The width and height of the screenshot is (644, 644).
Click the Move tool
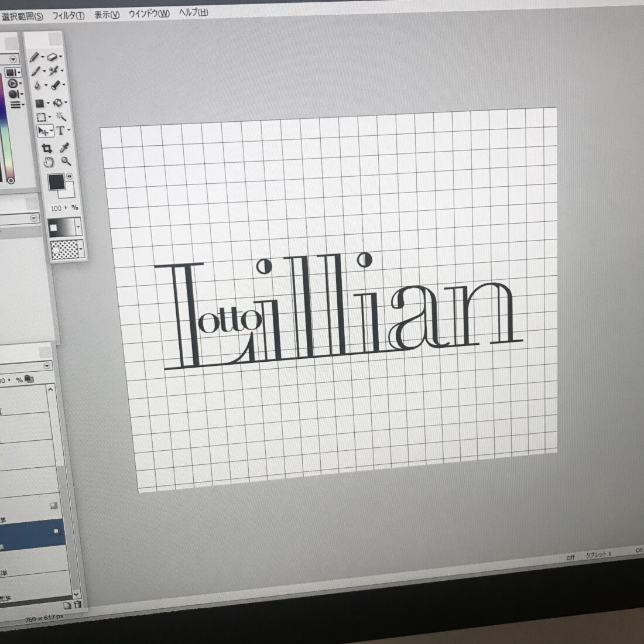(43, 131)
